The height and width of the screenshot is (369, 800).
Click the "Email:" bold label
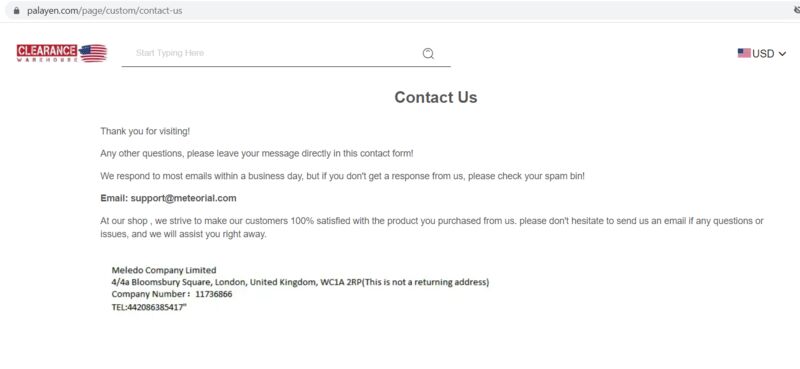coord(114,198)
